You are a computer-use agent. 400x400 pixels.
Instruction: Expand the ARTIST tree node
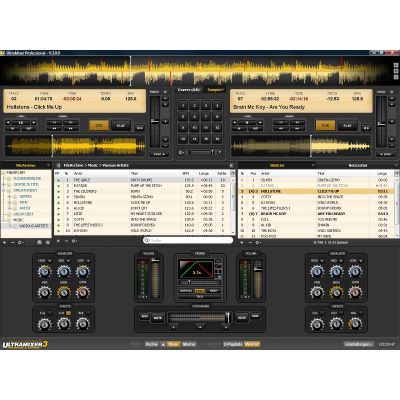pyautogui.click(x=10, y=208)
